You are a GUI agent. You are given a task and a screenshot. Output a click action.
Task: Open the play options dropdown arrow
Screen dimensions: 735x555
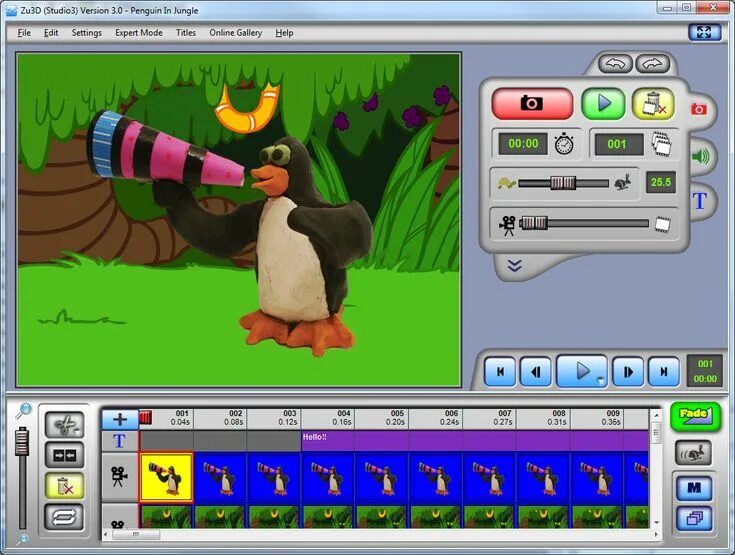coord(600,381)
